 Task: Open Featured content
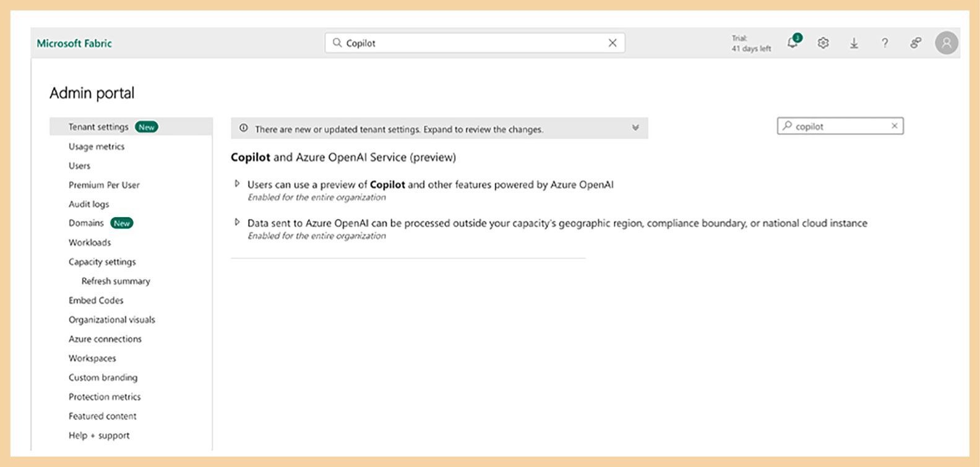point(103,416)
